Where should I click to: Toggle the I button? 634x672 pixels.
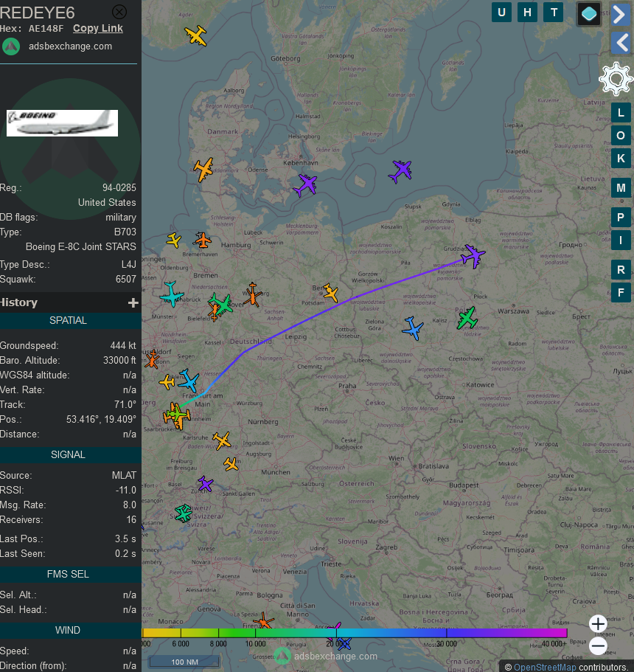[x=621, y=240]
